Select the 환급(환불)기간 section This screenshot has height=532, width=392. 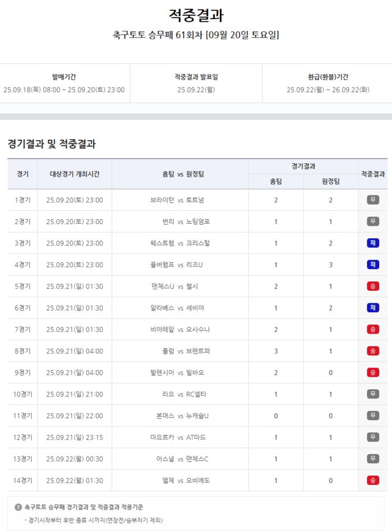pyautogui.click(x=328, y=83)
